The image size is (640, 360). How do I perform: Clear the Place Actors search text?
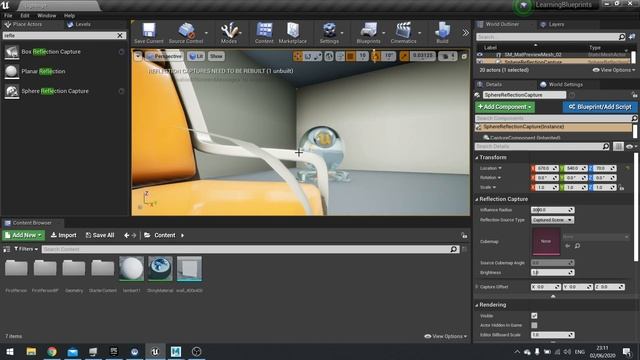pyautogui.click(x=120, y=36)
